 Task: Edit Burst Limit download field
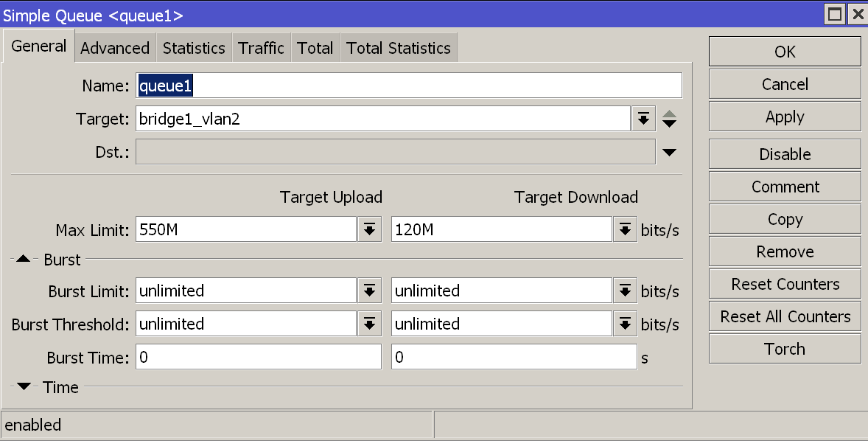point(502,291)
